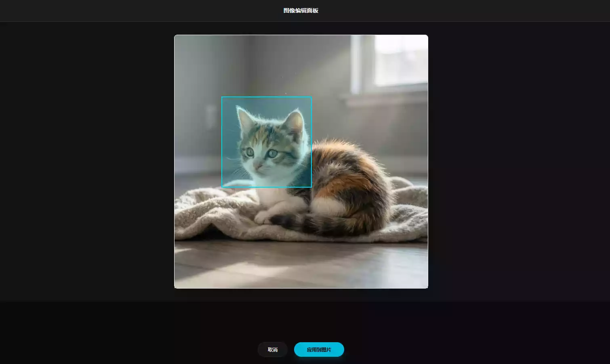Screen dimensions: 610x364
Task: Click the bottom-right corner of the cyan selection box
Action: click(311, 187)
